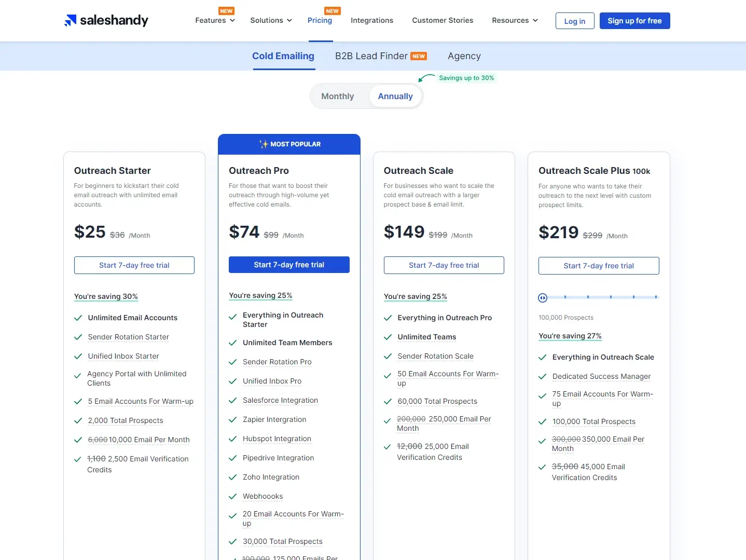Click Unlimited Teams feature
Viewport: 746px width, 560px height.
tap(427, 337)
